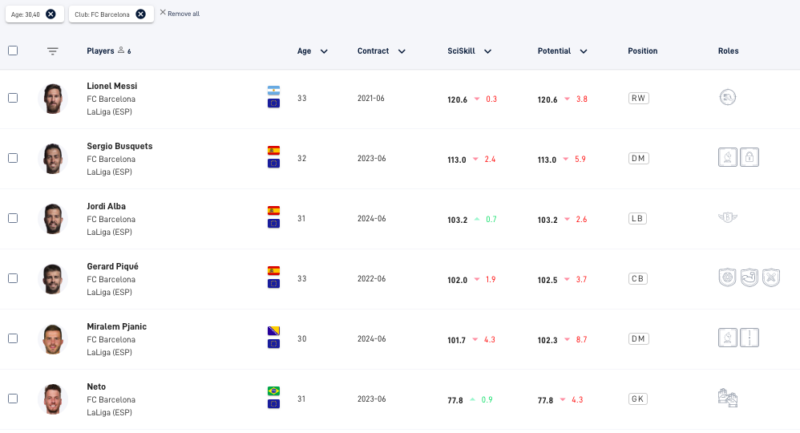This screenshot has width=800, height=433.
Task: Select the Lionel Messi row checkbox
Action: click(13, 98)
